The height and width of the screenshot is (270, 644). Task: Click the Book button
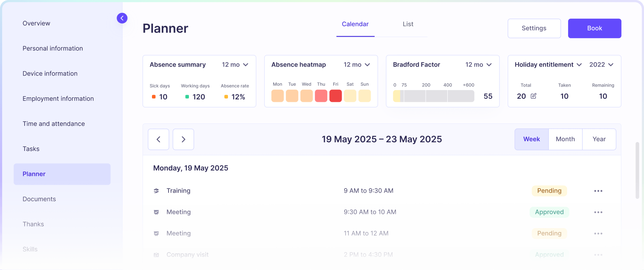point(594,28)
